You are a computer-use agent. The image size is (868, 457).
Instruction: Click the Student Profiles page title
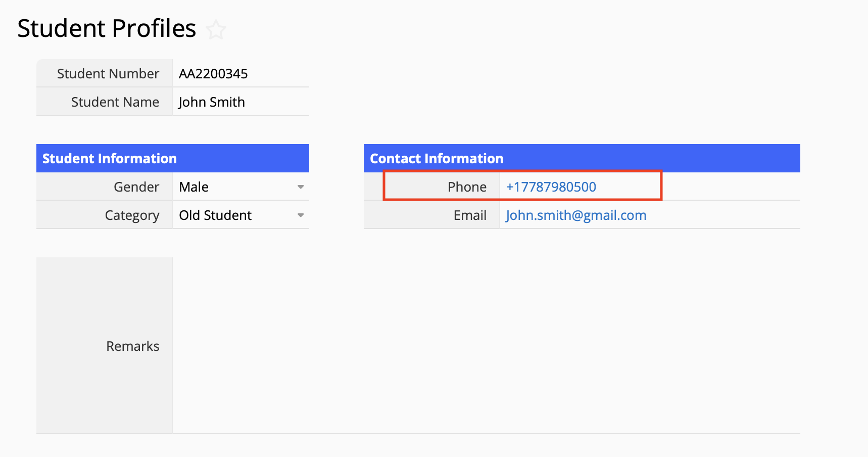[107, 28]
